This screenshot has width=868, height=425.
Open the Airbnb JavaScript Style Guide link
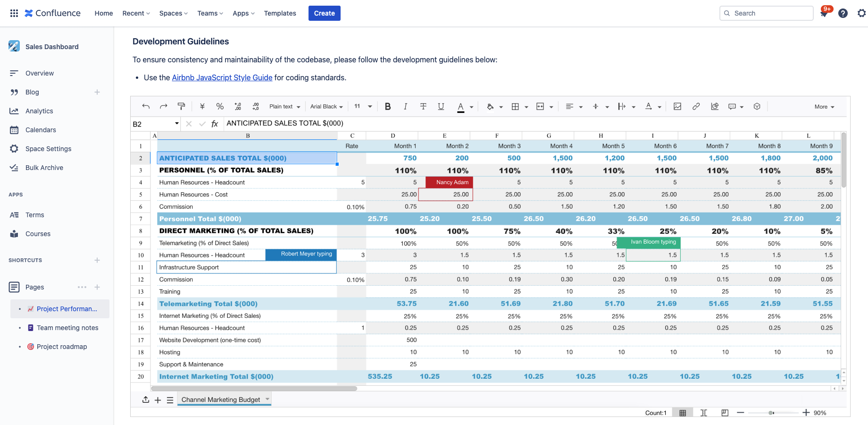coord(222,77)
